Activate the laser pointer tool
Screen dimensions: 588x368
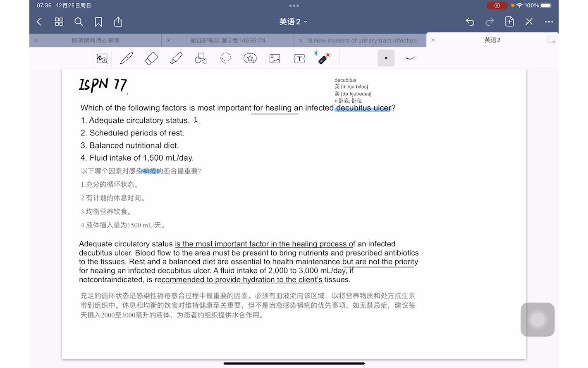click(324, 58)
